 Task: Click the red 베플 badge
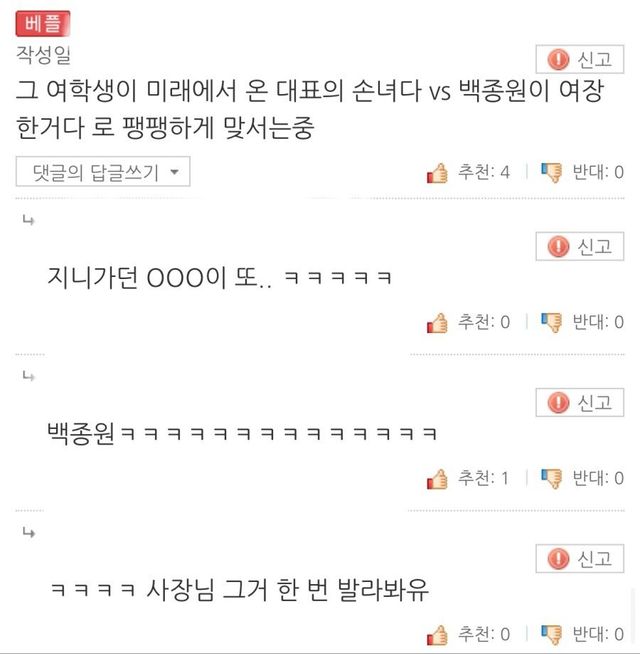(x=43, y=23)
